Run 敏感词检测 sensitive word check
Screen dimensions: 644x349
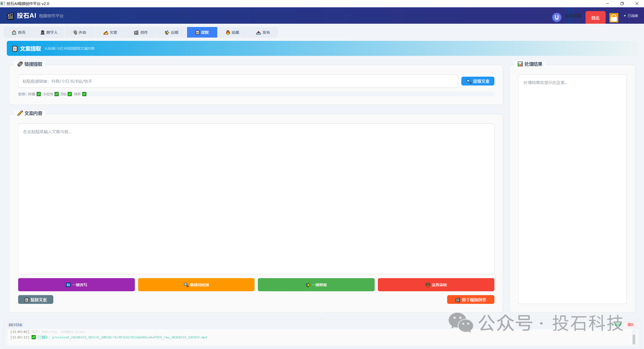196,285
